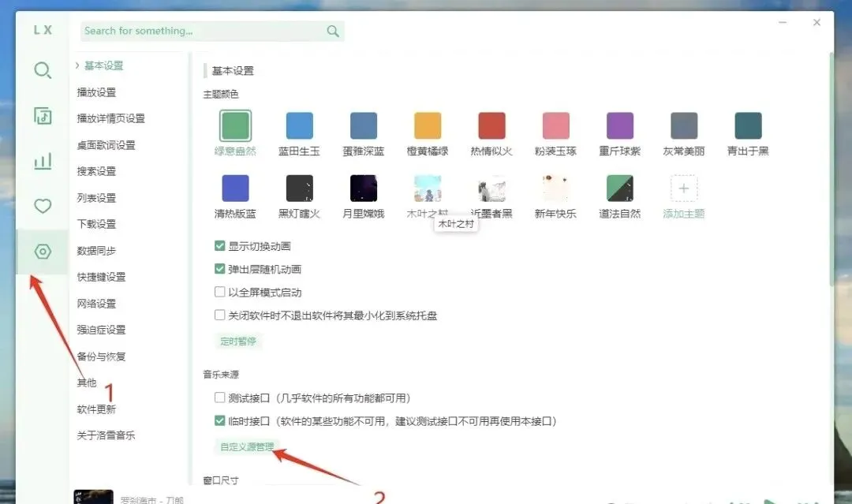
Task: Open 自定义源管理 button
Action: [247, 446]
